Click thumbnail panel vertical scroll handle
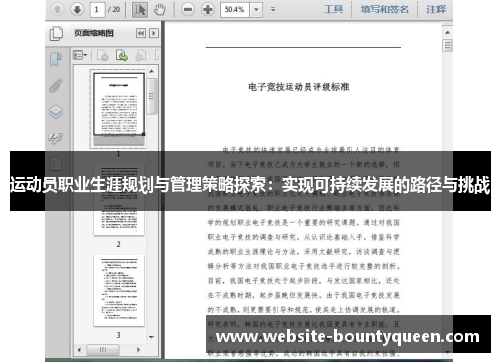 click(151, 96)
